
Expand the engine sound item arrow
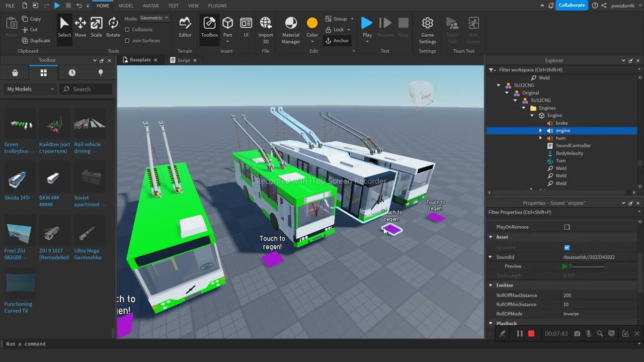541,131
